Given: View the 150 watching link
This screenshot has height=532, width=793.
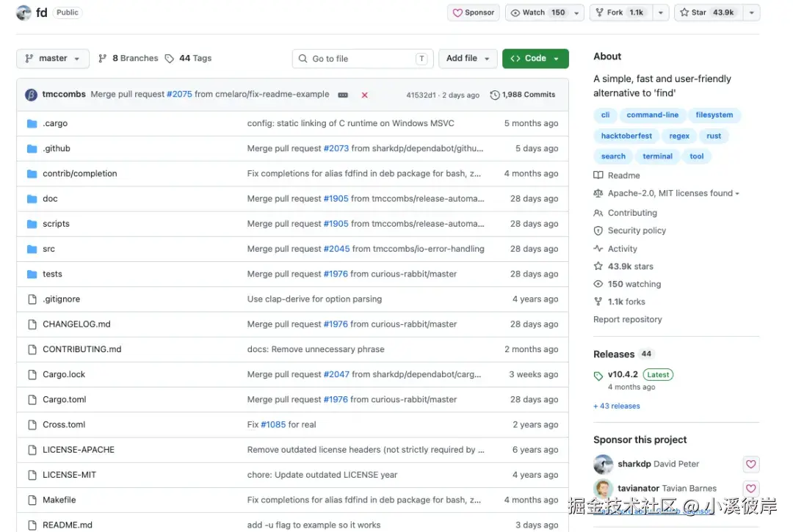Looking at the screenshot, I should click(628, 284).
